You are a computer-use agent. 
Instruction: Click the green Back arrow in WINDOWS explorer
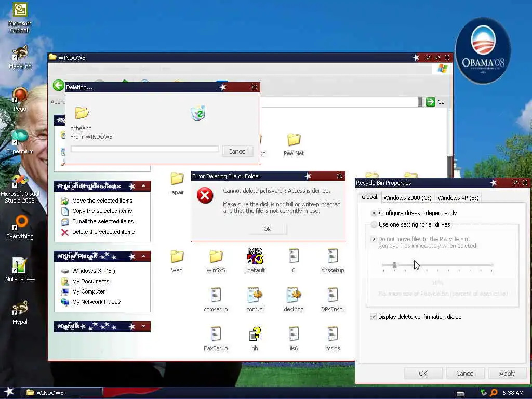pos(58,85)
